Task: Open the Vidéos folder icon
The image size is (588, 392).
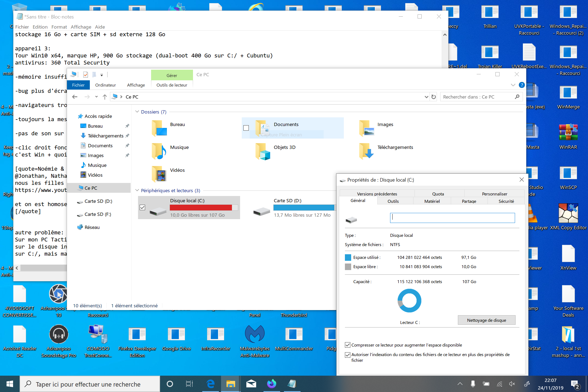Action: pyautogui.click(x=159, y=174)
